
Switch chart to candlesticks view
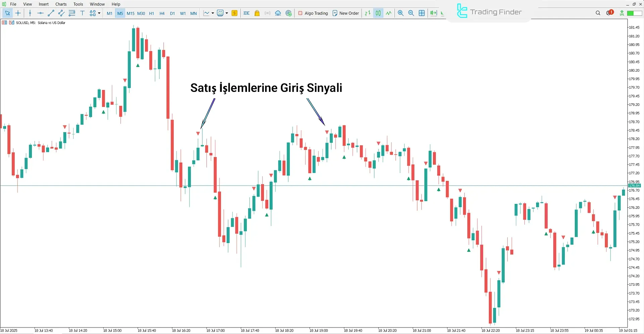pyautogui.click(x=378, y=13)
